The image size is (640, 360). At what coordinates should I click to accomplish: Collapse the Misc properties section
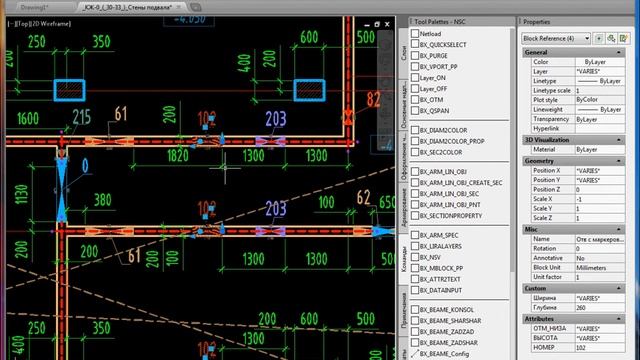point(619,229)
